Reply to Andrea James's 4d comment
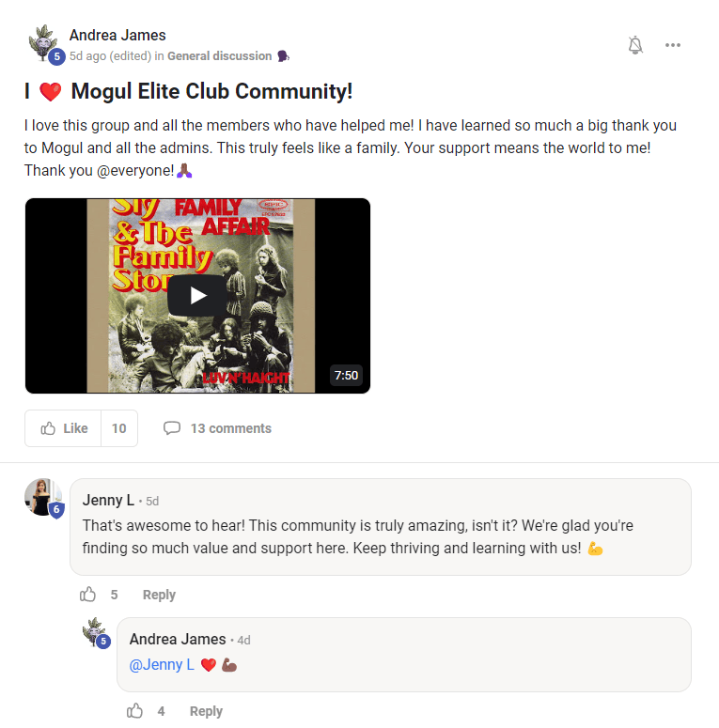Screen dimensions: 719x728 [206, 711]
